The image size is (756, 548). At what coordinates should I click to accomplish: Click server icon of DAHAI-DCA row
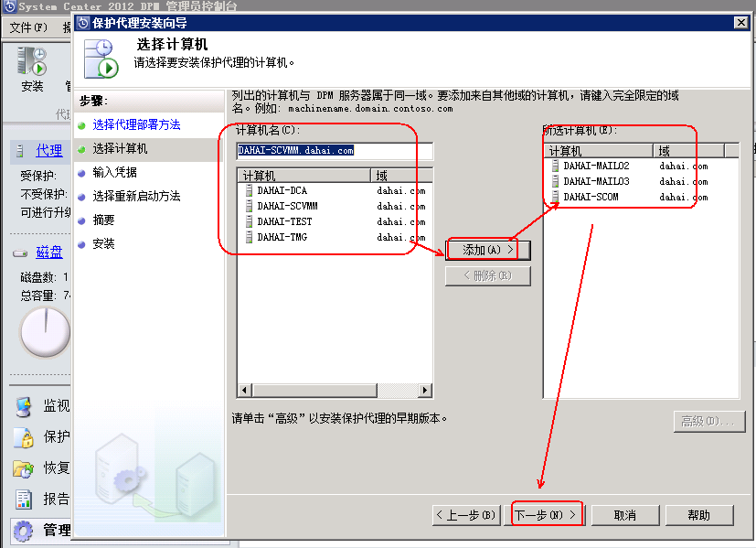[x=249, y=190]
